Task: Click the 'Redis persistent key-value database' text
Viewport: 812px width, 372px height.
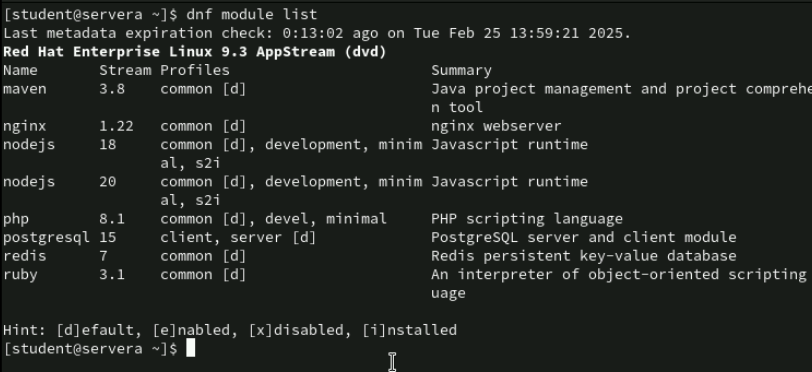Action: coord(584,256)
